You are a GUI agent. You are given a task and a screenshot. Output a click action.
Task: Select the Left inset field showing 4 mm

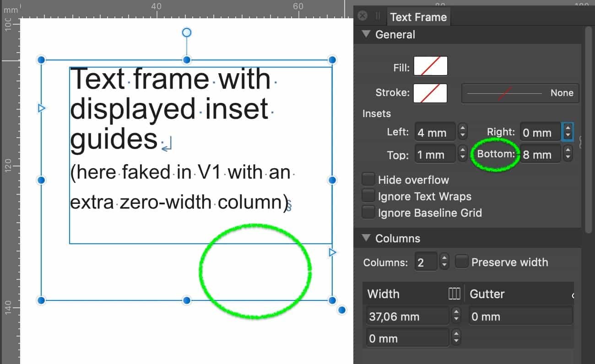pyautogui.click(x=435, y=132)
